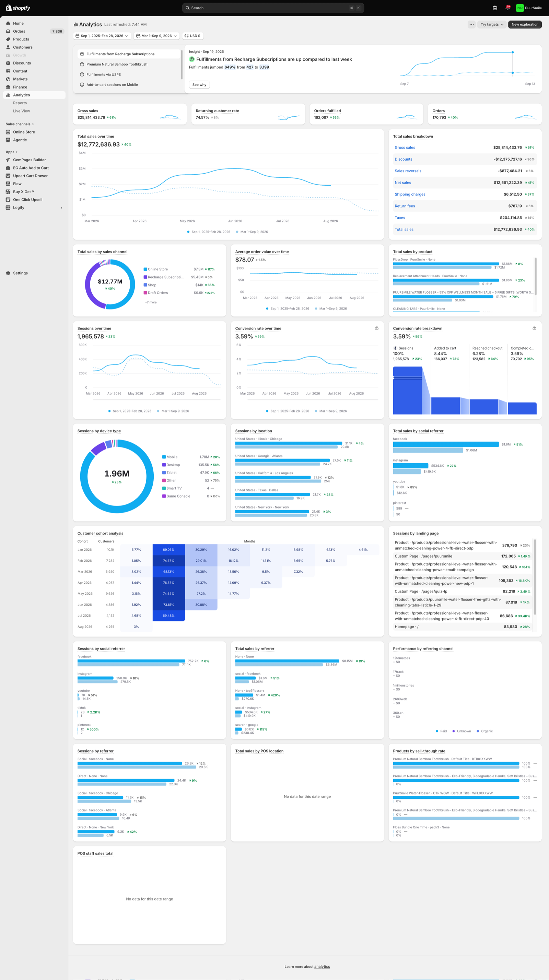Open notifications bell in top bar
The image size is (549, 980).
point(507,8)
